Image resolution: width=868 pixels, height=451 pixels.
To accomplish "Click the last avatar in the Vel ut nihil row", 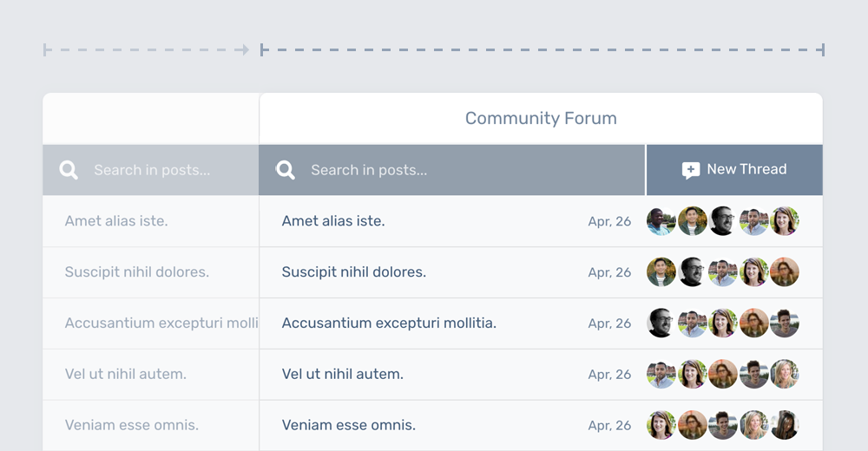I will (785, 375).
